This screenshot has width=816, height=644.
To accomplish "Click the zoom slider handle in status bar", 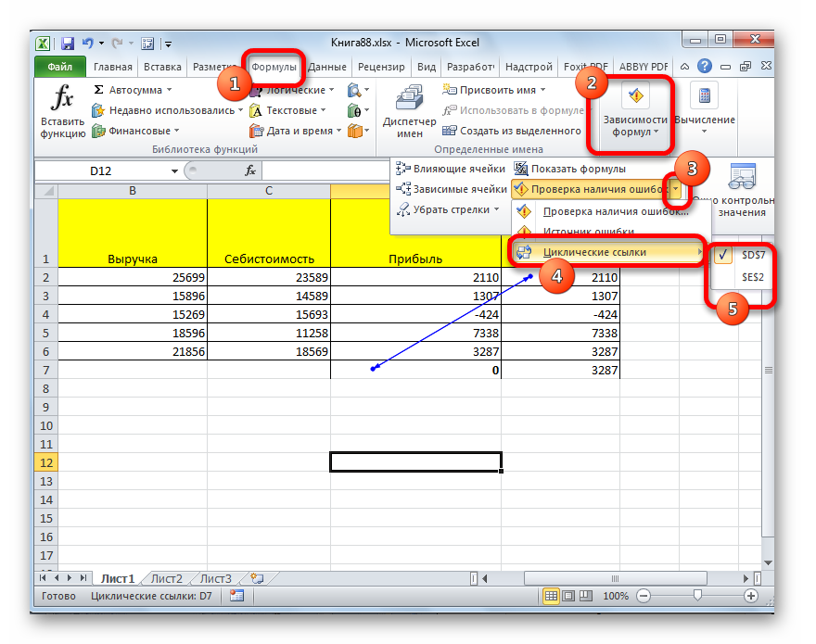I will (x=697, y=597).
